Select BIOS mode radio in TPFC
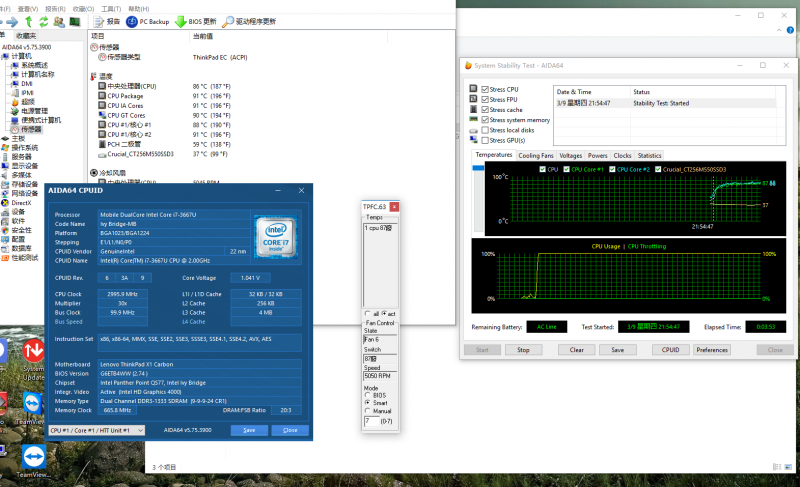Viewport: 800px width, 487px height. (x=367, y=395)
